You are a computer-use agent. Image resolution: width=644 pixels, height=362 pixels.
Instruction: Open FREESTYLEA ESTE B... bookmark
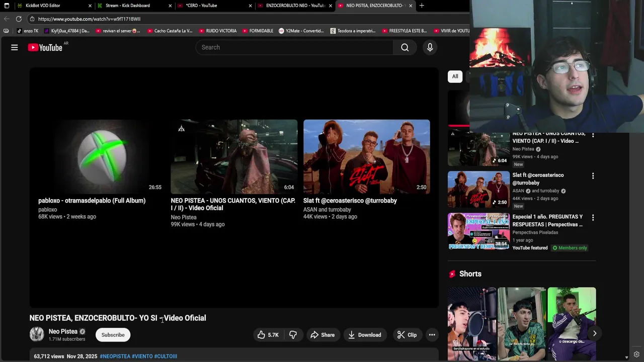click(x=405, y=31)
